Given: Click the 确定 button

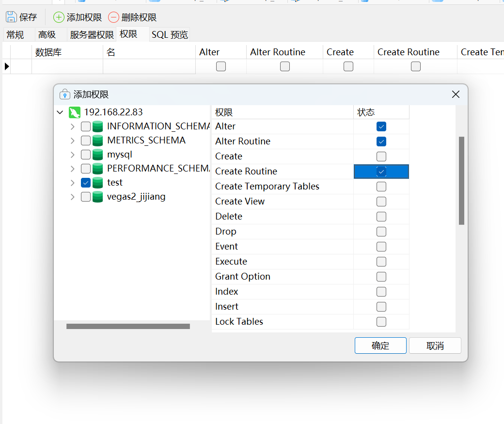Looking at the screenshot, I should pos(380,345).
